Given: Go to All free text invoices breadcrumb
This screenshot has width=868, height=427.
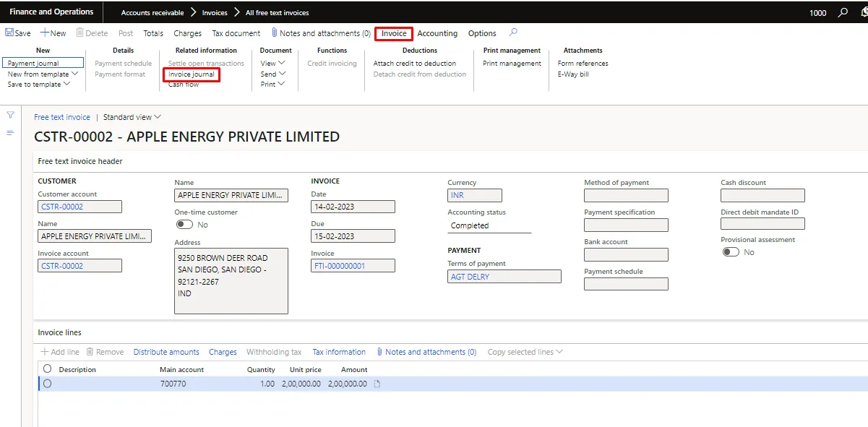Looking at the screenshot, I should [278, 13].
